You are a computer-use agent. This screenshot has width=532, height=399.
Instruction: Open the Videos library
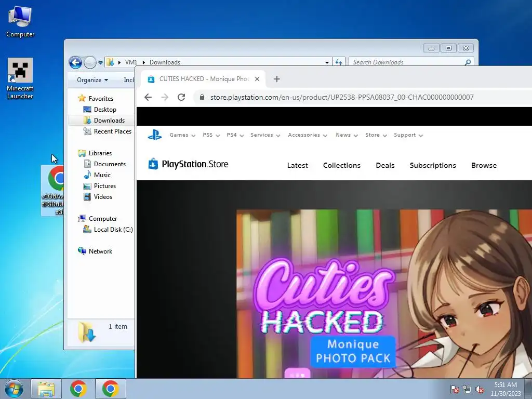tap(103, 197)
